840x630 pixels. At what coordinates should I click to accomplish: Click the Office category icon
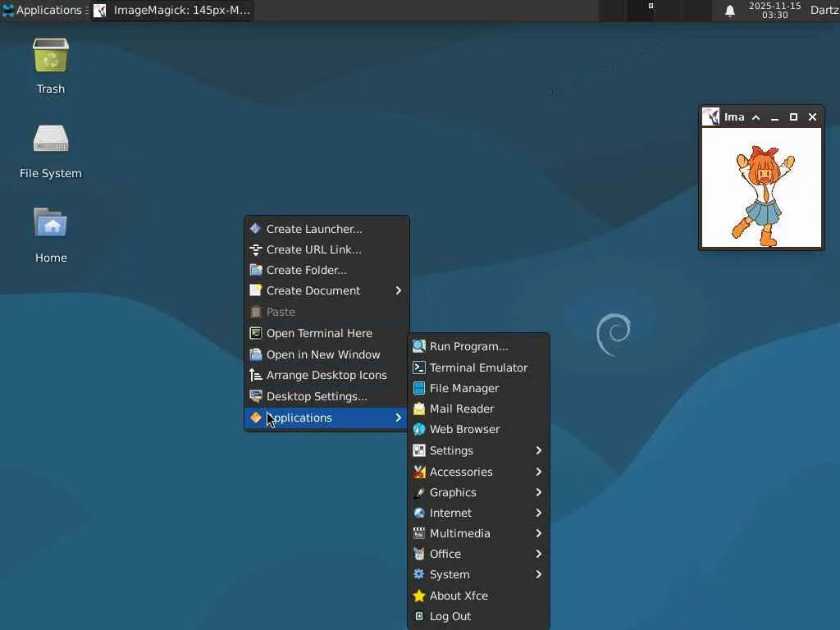(x=419, y=554)
